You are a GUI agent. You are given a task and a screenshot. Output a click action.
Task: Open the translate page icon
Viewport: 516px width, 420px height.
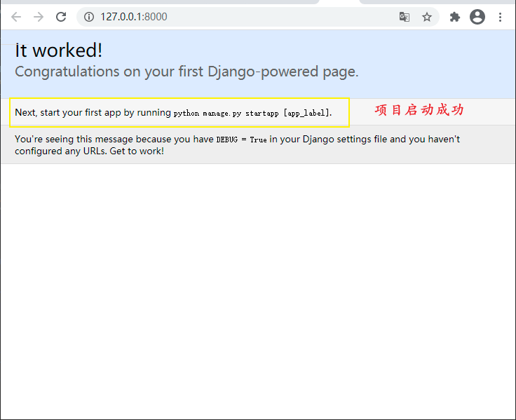pyautogui.click(x=405, y=17)
